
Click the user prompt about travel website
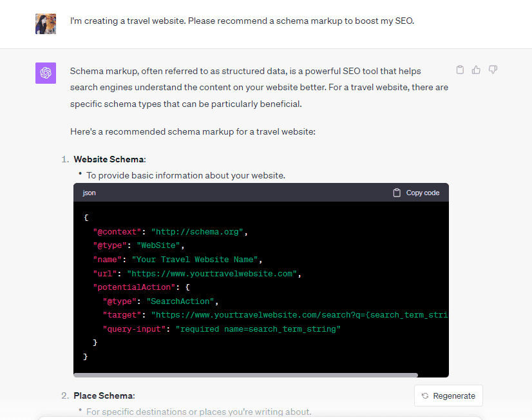[x=242, y=21]
